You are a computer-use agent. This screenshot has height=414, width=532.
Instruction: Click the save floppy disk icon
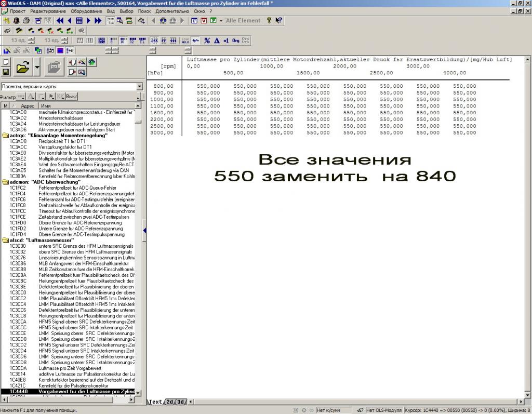coord(6,72)
